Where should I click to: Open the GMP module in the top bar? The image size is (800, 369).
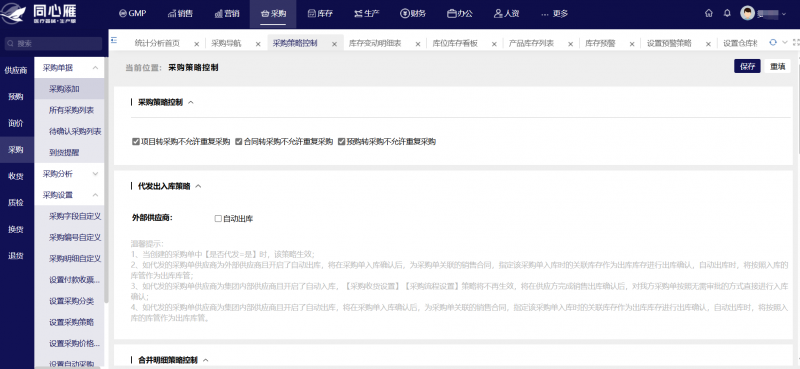pos(132,14)
